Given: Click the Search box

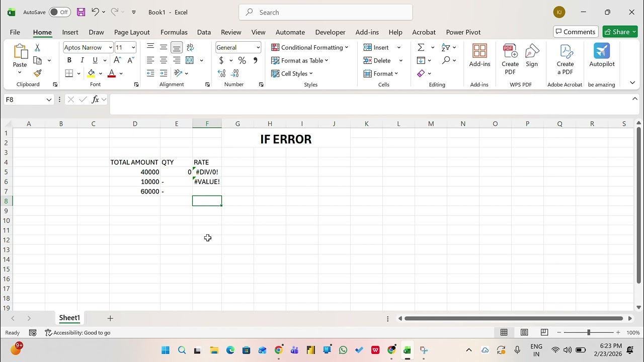Looking at the screenshot, I should point(326,12).
